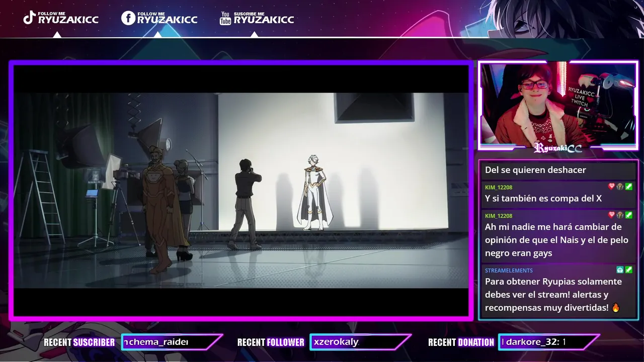
Task: Click heart badge on 'compa del X' message
Action: (611, 187)
